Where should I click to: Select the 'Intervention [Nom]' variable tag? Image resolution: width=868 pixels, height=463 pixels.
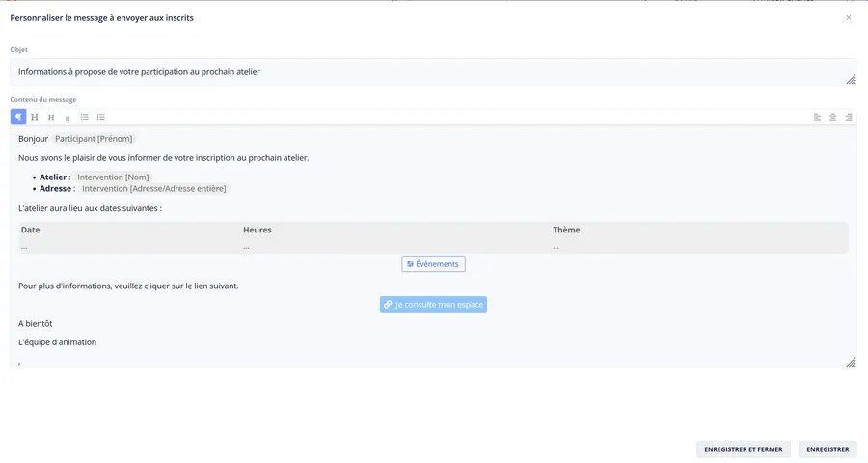point(113,177)
